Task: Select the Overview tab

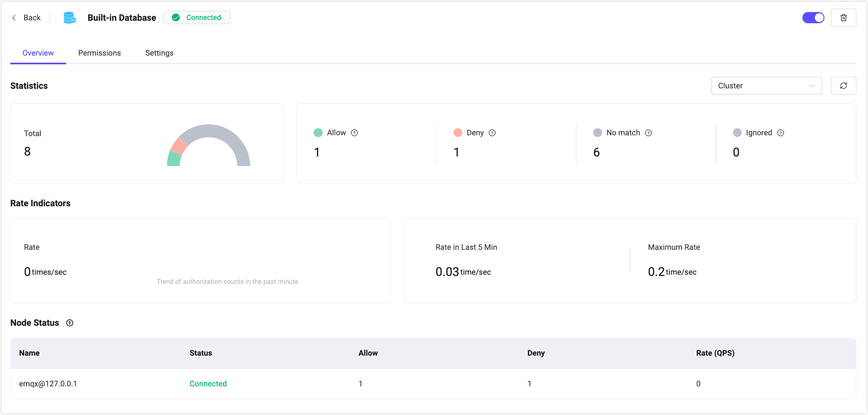Action: 38,53
